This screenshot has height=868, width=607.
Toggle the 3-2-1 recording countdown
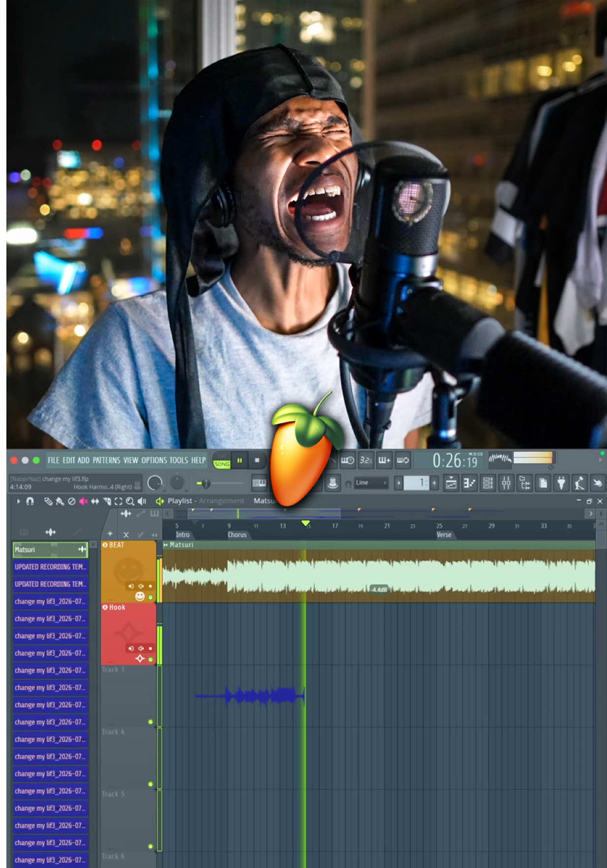[366, 461]
